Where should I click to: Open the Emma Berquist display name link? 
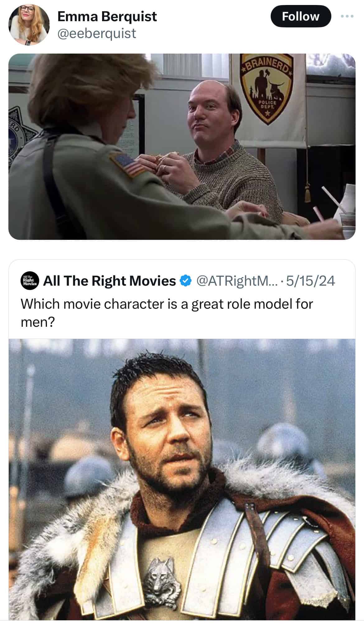pyautogui.click(x=107, y=16)
